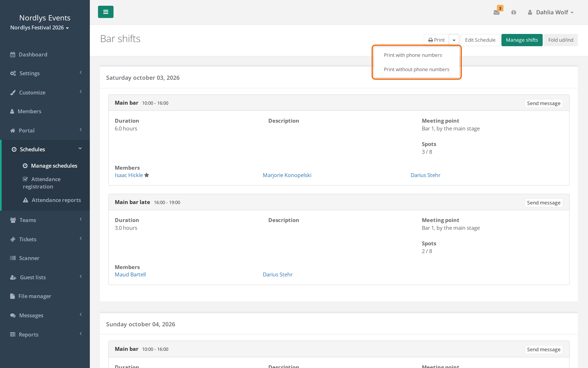Screen dimensions: 588x368
Task: Click the Customize brush icon
Action: tap(13, 92)
